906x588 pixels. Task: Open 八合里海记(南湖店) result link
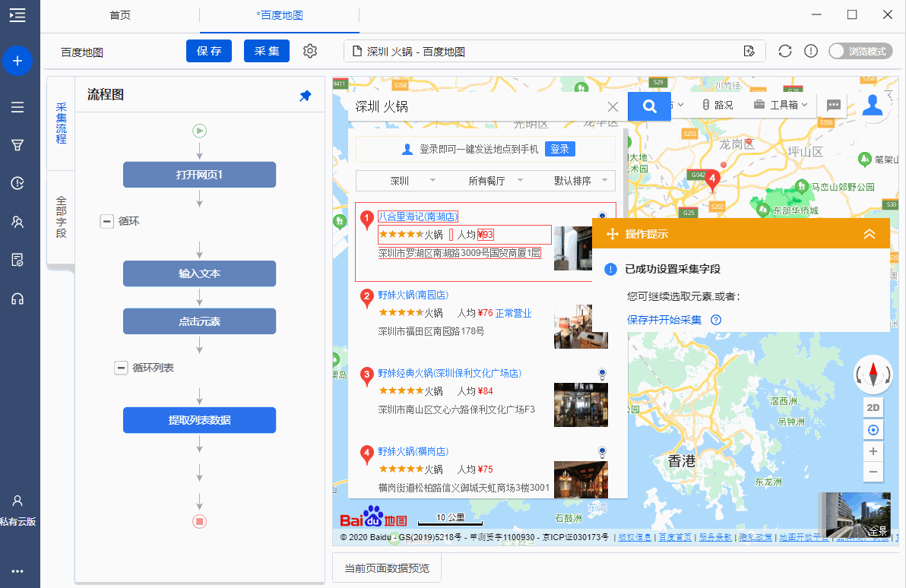(418, 217)
